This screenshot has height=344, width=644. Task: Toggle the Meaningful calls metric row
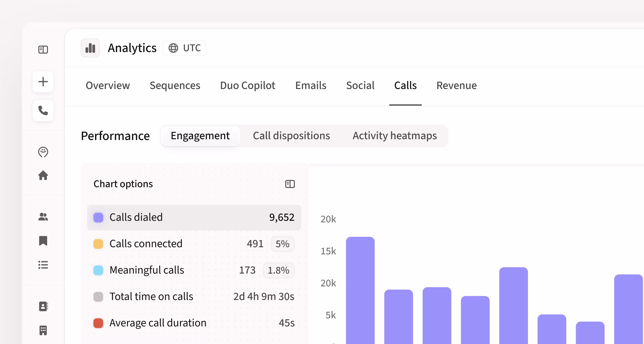coord(194,270)
